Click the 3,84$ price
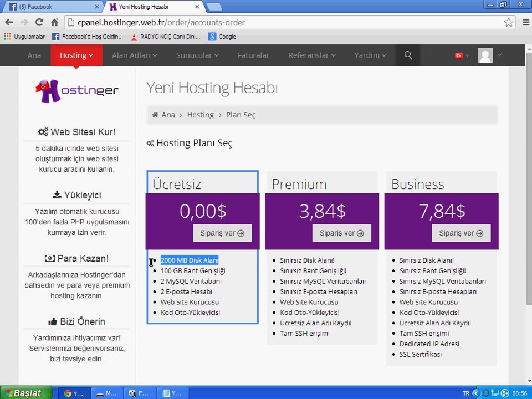The width and height of the screenshot is (532, 399). click(x=323, y=211)
